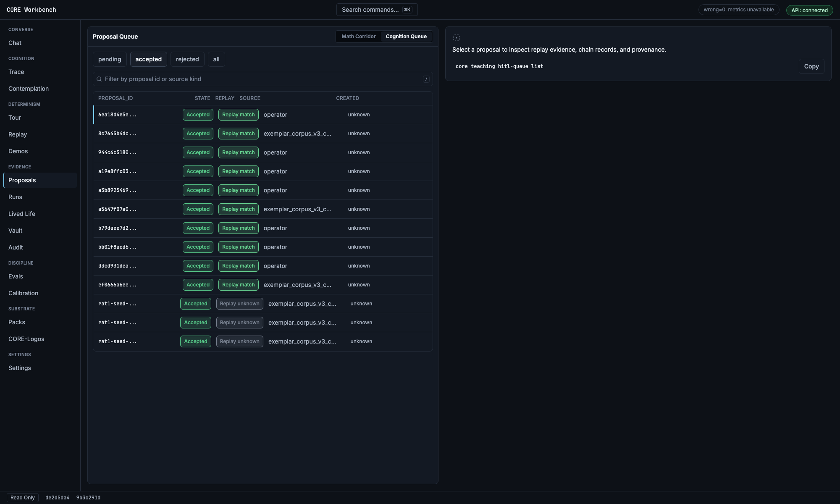Click unknown created value on b79daee7d2 row
840x504 pixels.
point(359,228)
